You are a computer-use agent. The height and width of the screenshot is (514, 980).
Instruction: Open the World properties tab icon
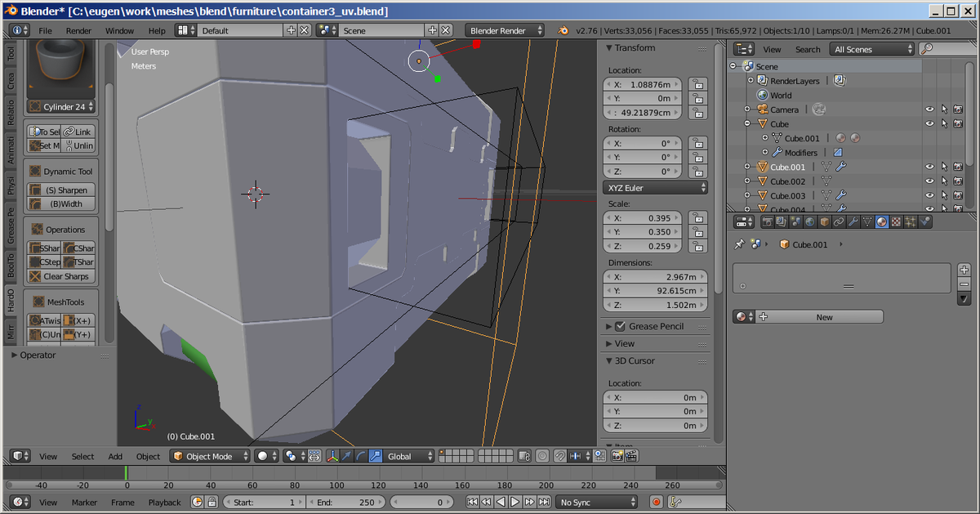[810, 222]
